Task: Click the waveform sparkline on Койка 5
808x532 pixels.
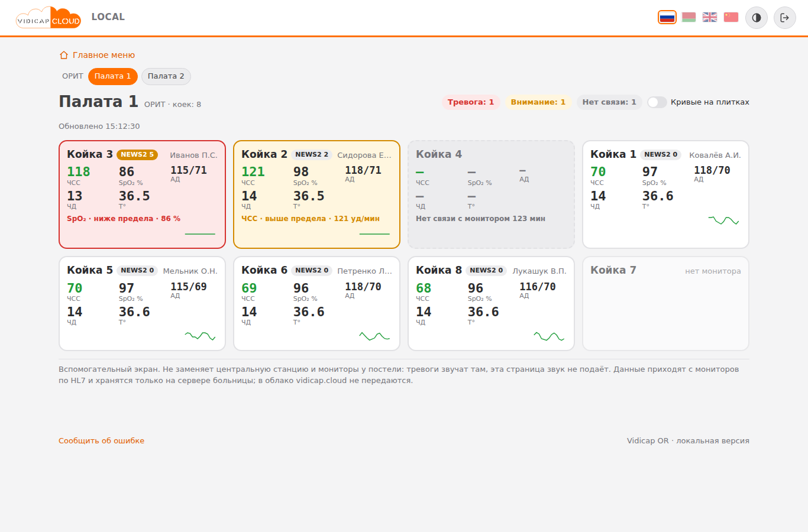Action: click(x=200, y=336)
